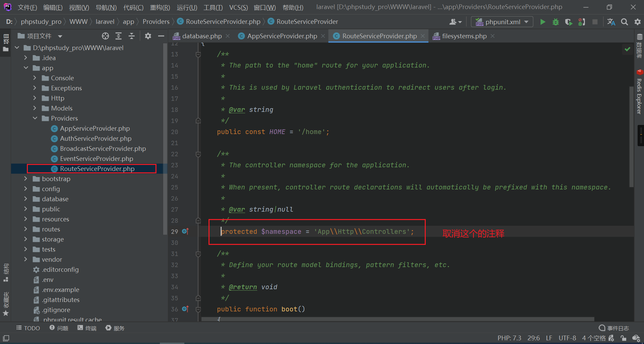Open the Redis Explorer side panel

coord(639,92)
